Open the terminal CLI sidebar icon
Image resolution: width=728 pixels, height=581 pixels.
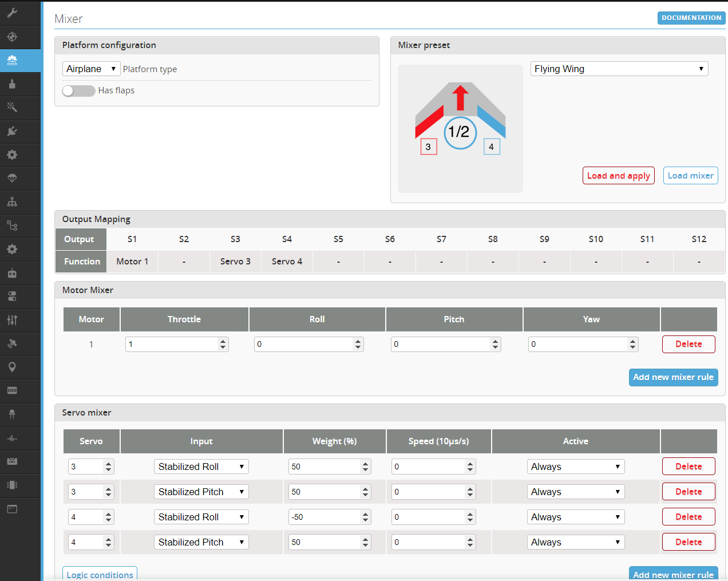[x=12, y=509]
